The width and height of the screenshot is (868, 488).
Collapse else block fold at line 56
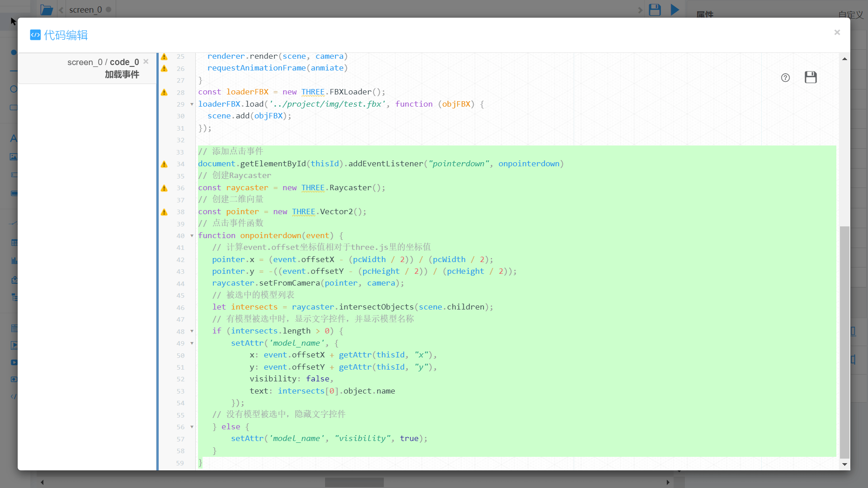pyautogui.click(x=192, y=427)
